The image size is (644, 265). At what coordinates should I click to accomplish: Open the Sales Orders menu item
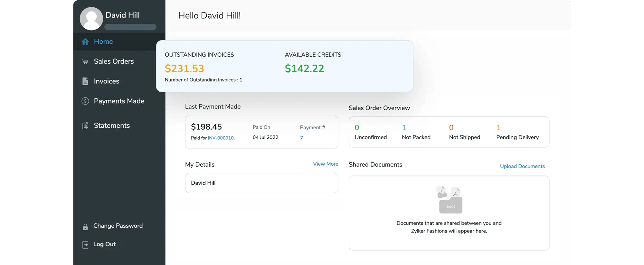click(114, 61)
